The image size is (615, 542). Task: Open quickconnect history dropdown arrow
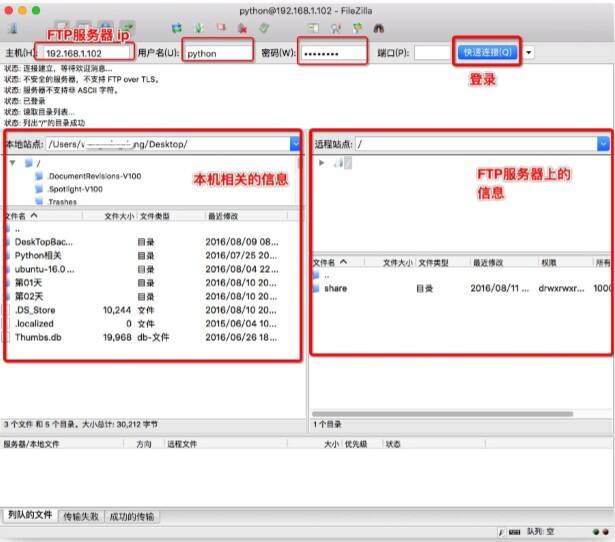click(529, 52)
